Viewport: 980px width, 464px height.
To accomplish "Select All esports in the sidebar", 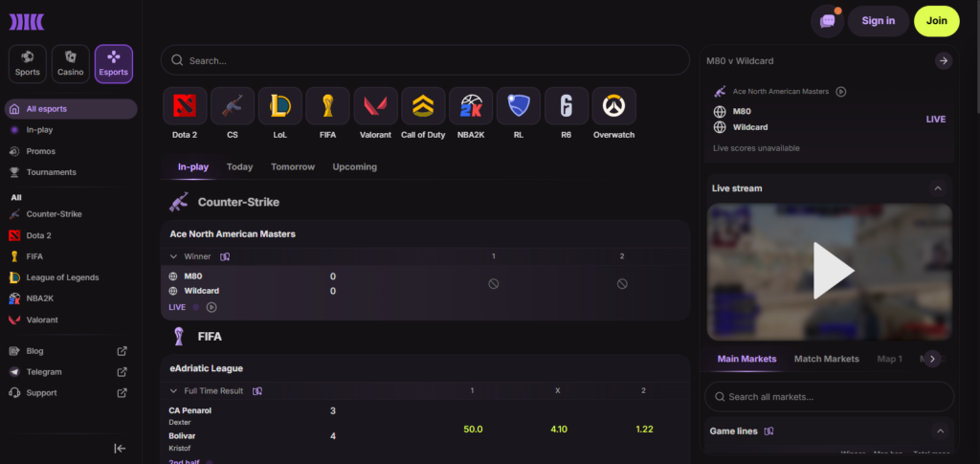I will tap(71, 109).
